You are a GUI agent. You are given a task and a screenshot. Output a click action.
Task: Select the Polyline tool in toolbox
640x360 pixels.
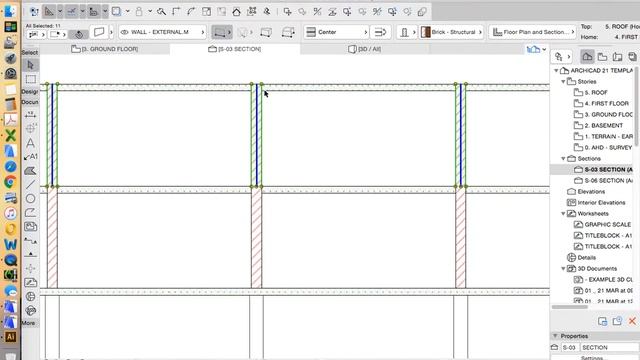(x=31, y=213)
